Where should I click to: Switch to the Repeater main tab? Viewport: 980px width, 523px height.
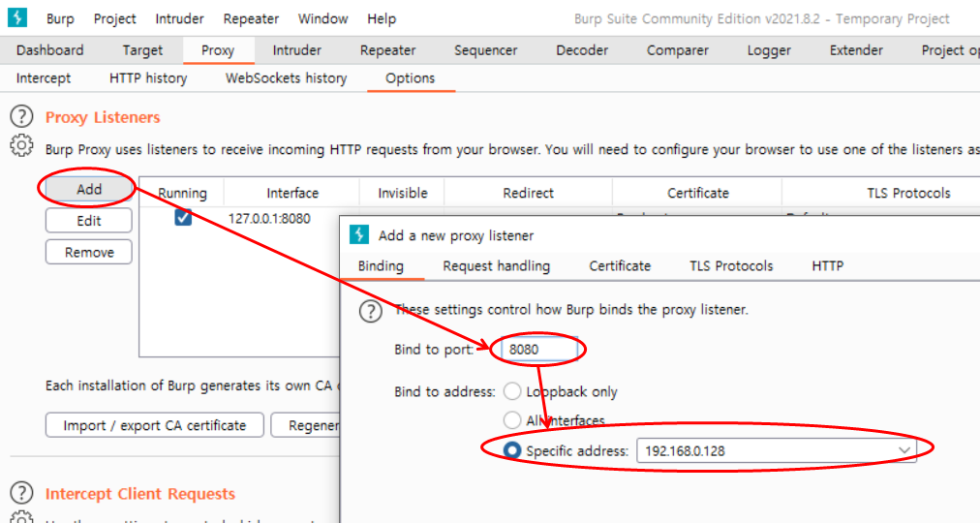tap(387, 50)
